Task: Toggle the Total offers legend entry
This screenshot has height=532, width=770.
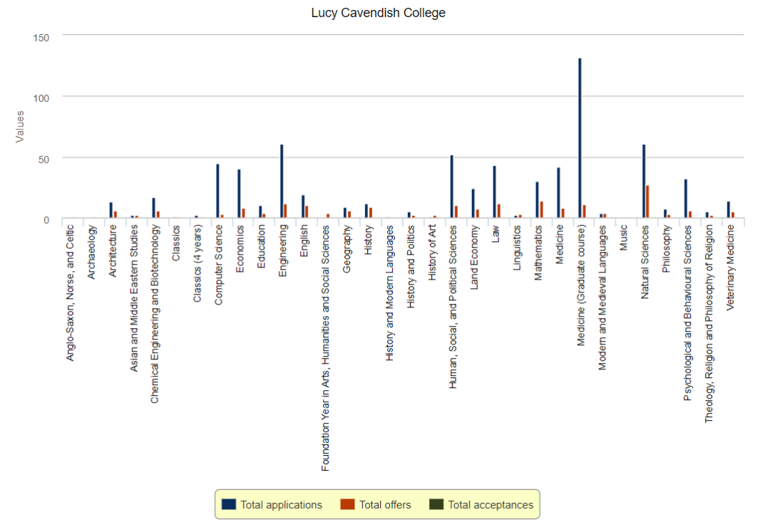Action: pos(376,504)
